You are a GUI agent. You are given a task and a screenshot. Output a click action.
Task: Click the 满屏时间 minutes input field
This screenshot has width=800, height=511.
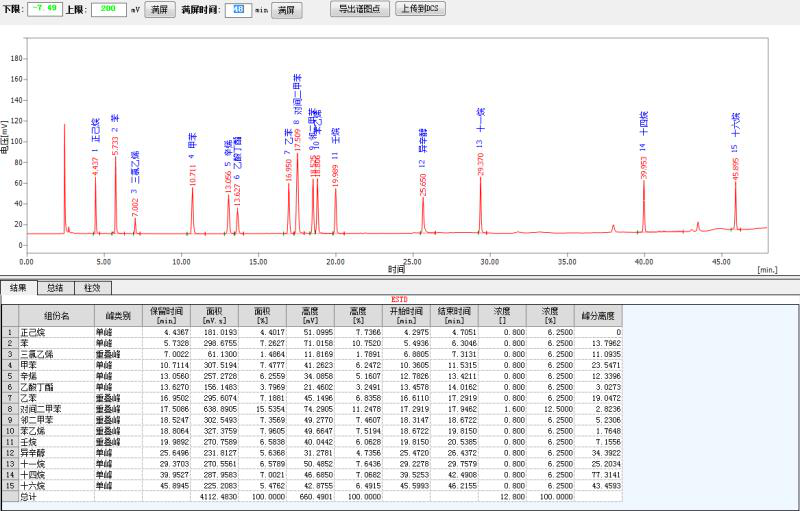[236, 9]
